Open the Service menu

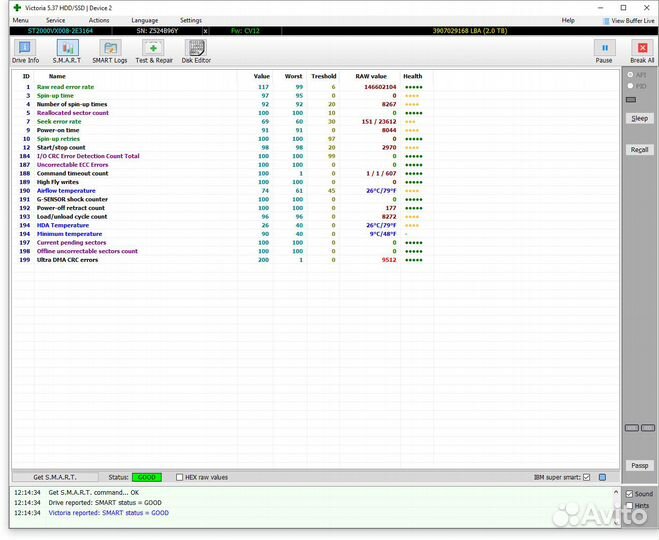[x=55, y=20]
